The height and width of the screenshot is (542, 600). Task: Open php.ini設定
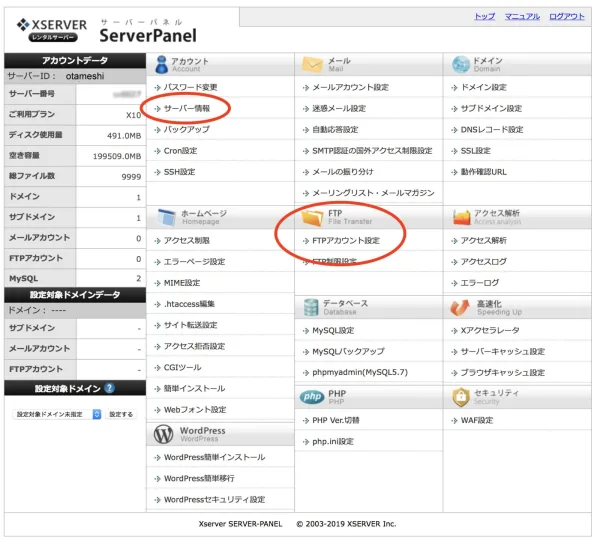point(333,441)
